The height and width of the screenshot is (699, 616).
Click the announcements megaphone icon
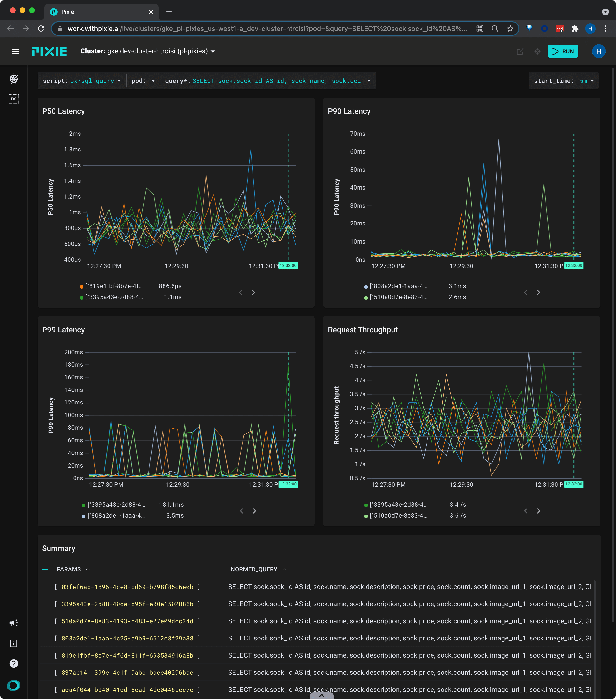14,623
